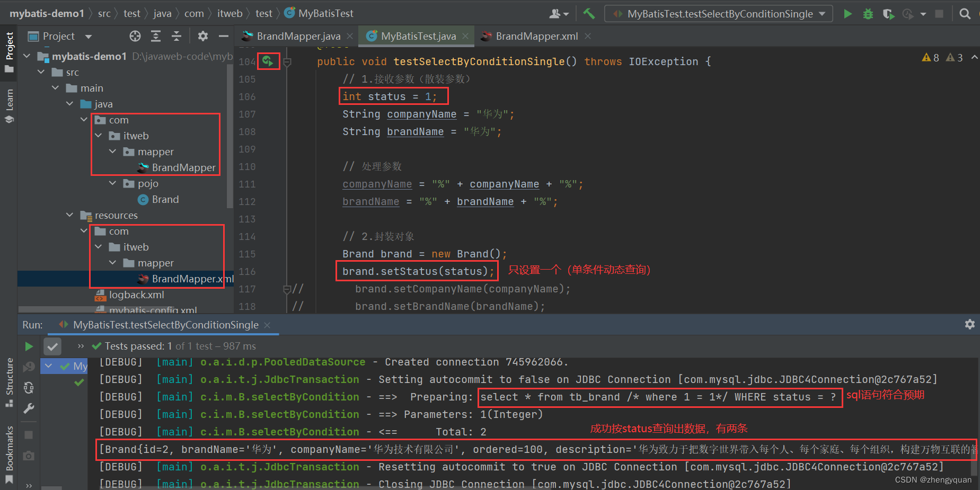Open wrench settings icon in Run panel
The image size is (980, 490).
click(x=29, y=408)
